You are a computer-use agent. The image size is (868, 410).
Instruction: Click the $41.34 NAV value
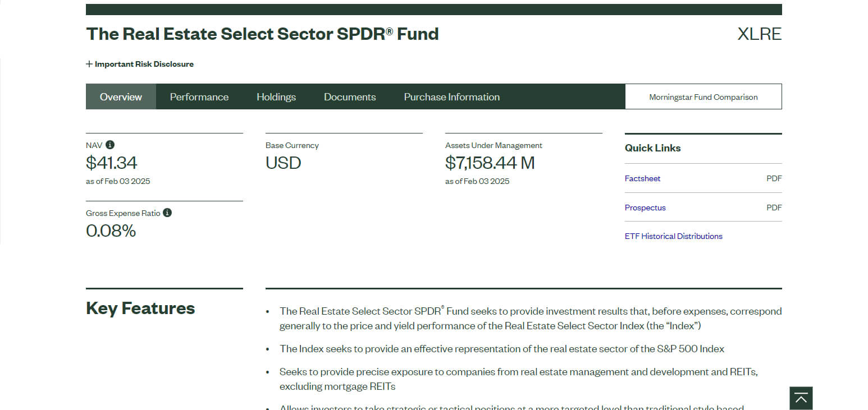(x=111, y=163)
